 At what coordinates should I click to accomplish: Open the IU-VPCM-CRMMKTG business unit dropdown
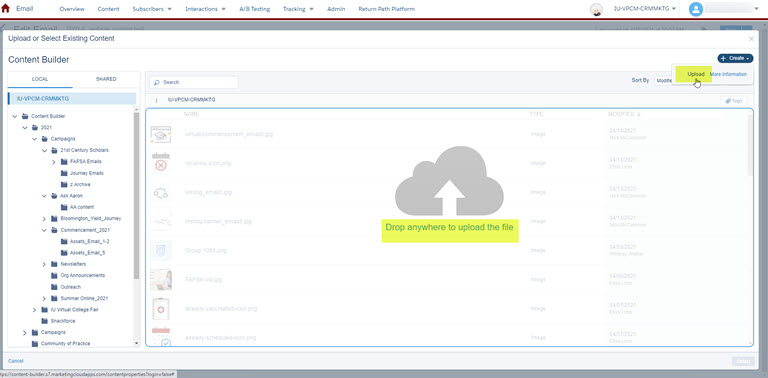point(645,9)
